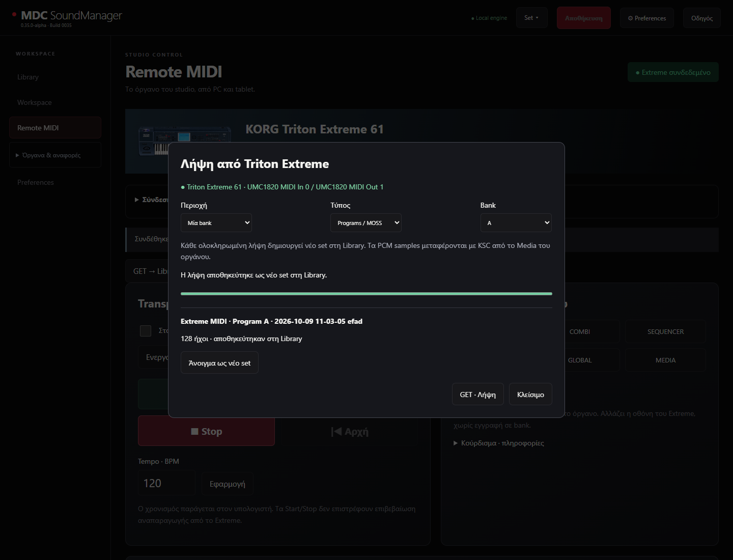Click the MDC SoundManager logo

(71, 16)
